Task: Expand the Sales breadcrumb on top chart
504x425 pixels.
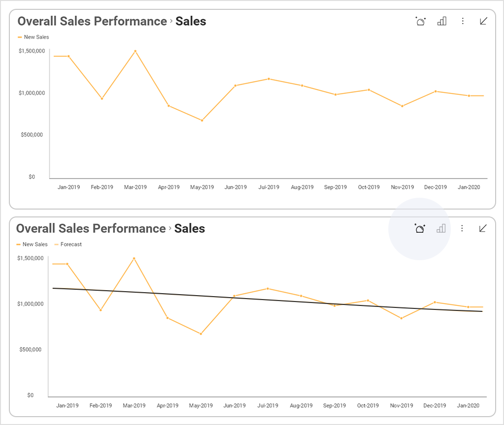Action: point(171,21)
